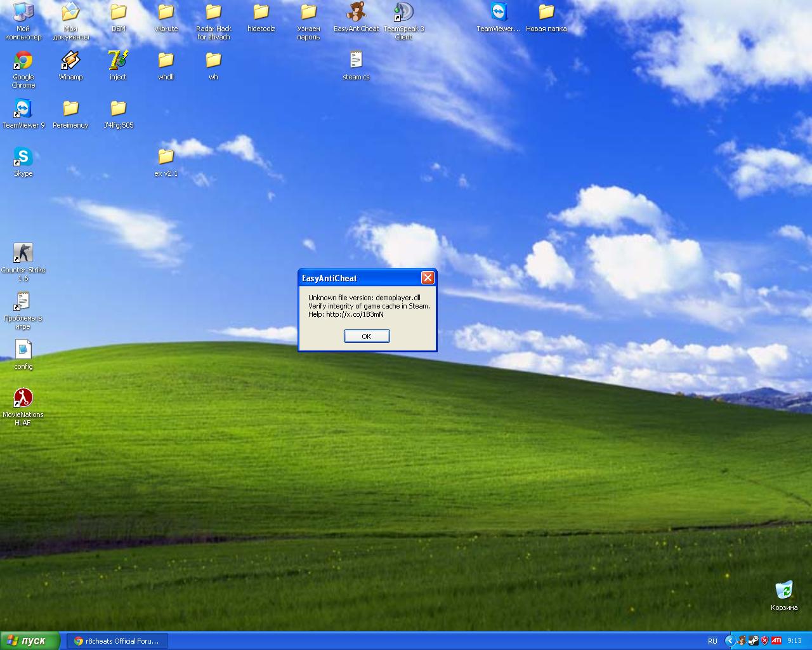The image size is (812, 650).
Task: Select the Google Chrome desktop shortcut
Action: tap(23, 69)
